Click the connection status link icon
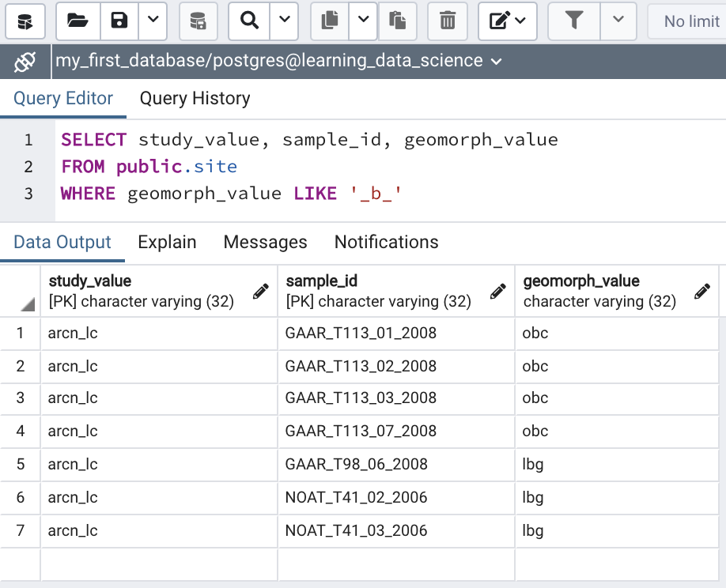This screenshot has width=726, height=588. [25, 61]
